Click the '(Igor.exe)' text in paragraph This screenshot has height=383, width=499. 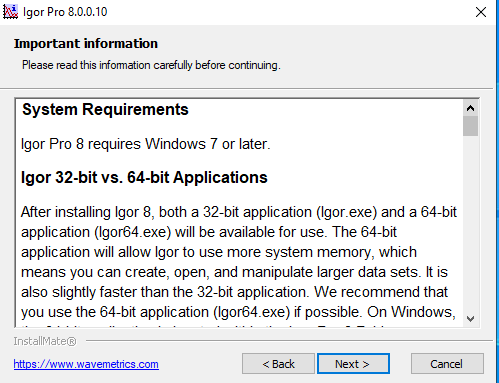(347, 212)
